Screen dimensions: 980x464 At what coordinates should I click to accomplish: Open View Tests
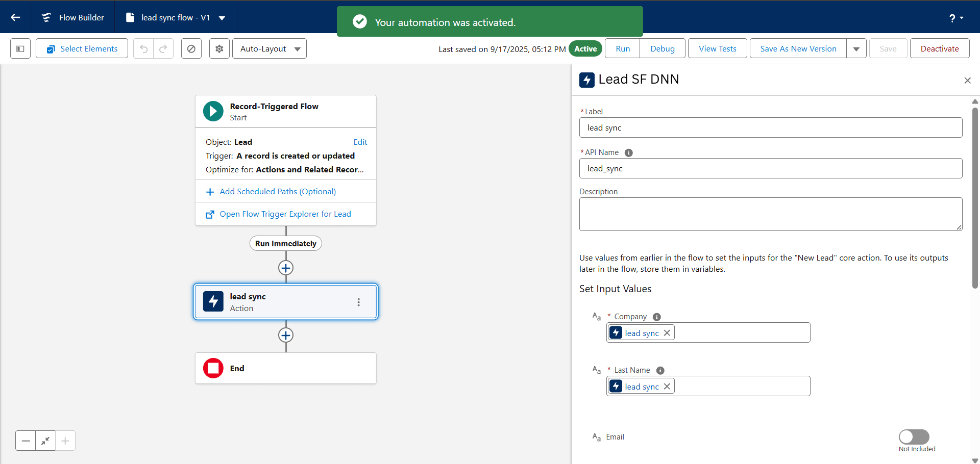pyautogui.click(x=718, y=48)
